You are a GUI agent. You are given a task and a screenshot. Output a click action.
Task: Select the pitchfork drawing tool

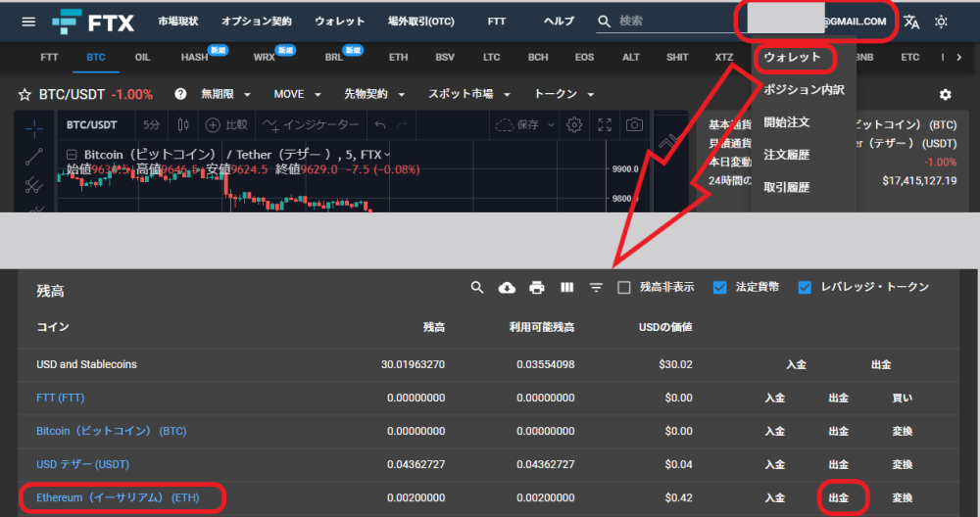34,184
